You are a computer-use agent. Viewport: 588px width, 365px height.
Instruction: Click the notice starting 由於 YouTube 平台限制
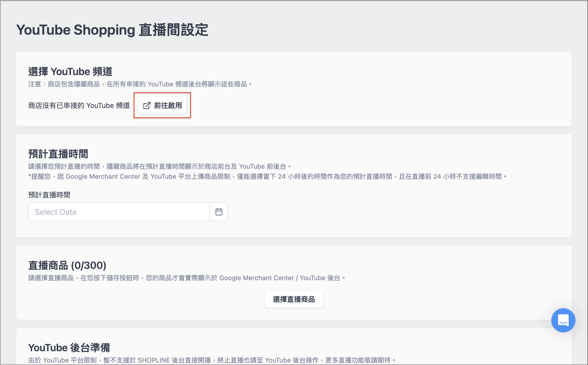tap(212, 360)
